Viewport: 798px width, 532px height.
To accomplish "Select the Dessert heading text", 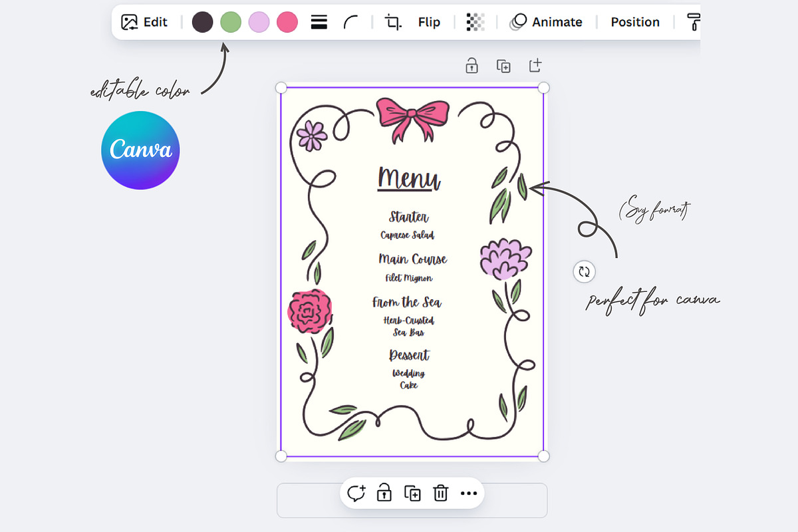I will point(410,355).
